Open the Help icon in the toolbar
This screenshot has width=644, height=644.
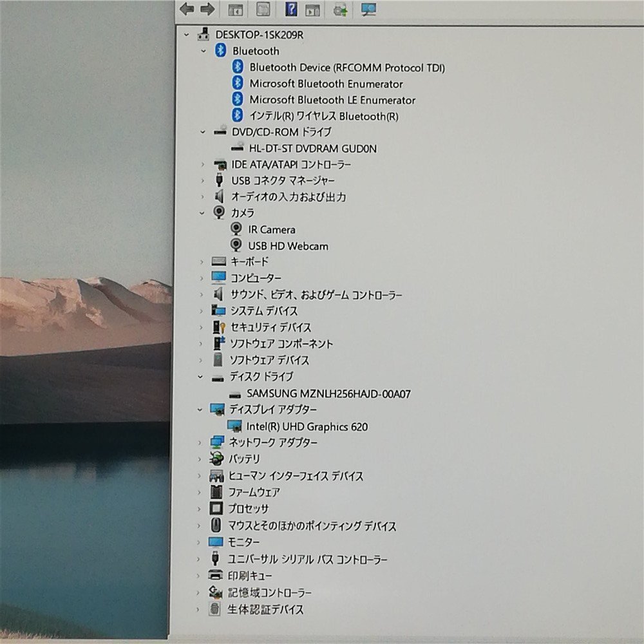[x=292, y=9]
